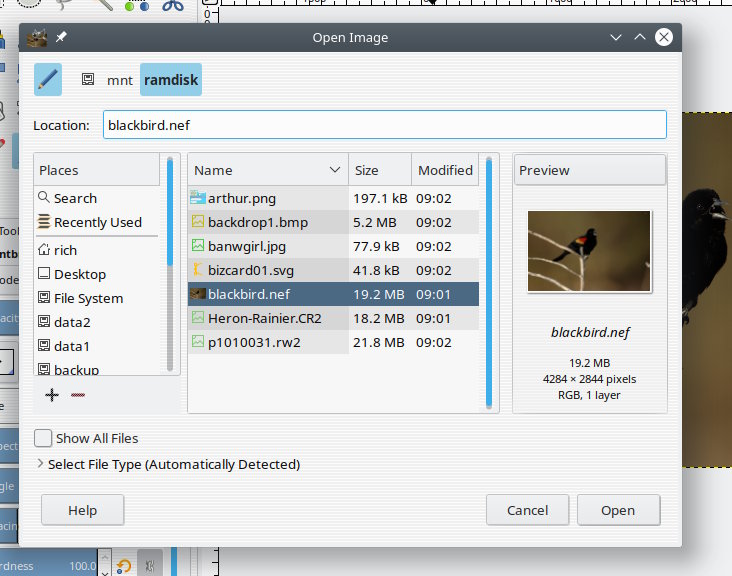The image size is (732, 576).
Task: Open Recently Used in Places
Action: (x=98, y=223)
